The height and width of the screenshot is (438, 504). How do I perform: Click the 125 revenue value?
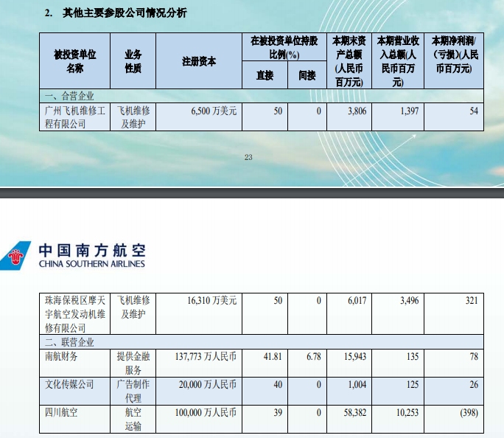413,384
